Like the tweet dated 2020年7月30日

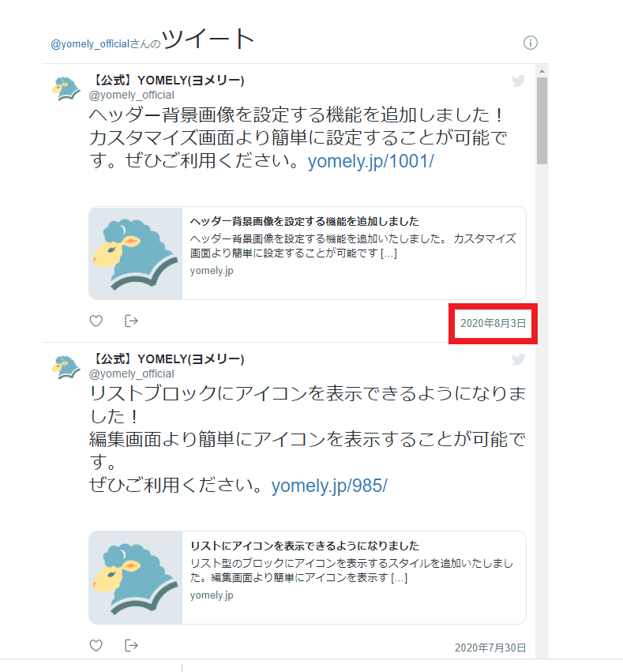click(96, 645)
